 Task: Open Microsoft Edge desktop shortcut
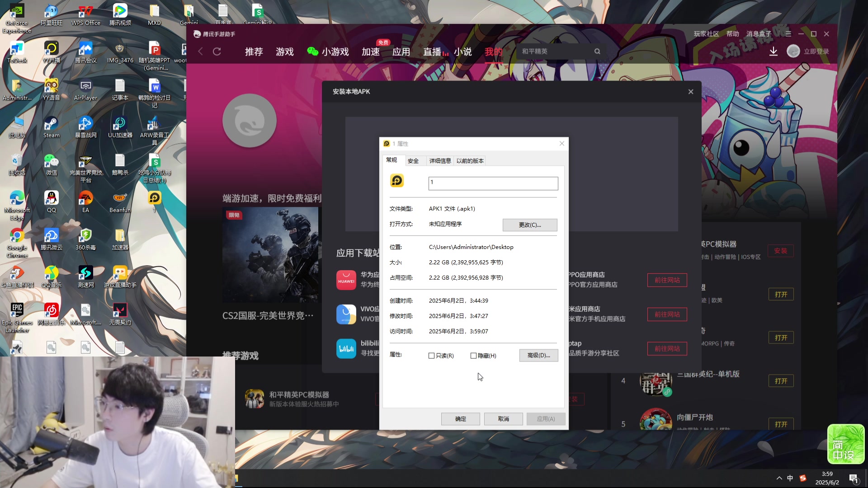coord(17,206)
